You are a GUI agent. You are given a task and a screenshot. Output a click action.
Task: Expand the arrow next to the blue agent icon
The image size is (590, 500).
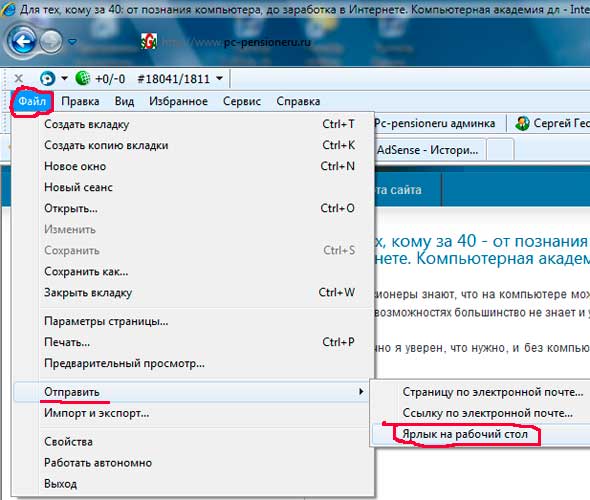pyautogui.click(x=64, y=78)
